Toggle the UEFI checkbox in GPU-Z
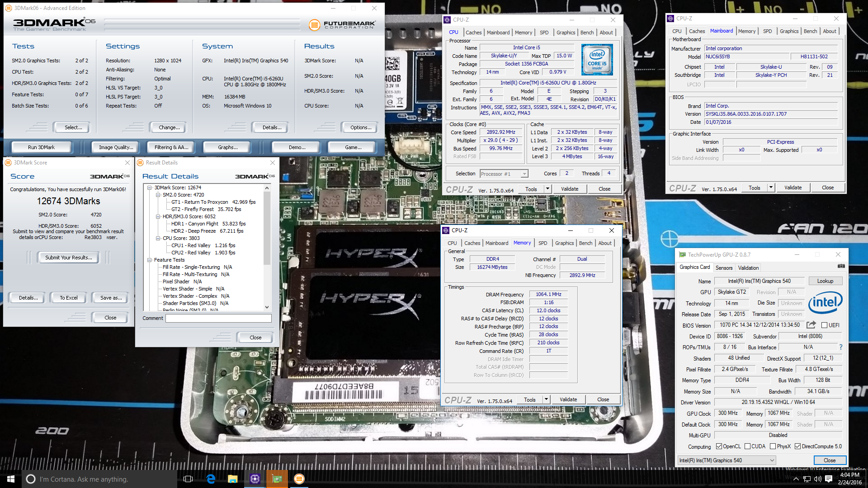Viewport: 868px width, 488px height. [824, 325]
